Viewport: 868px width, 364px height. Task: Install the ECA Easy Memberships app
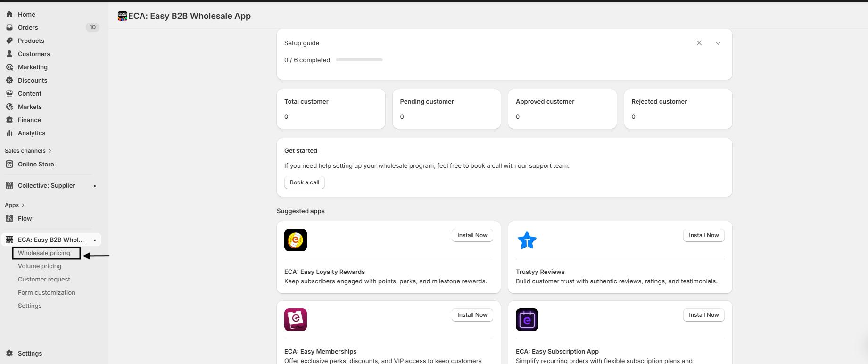(x=472, y=315)
